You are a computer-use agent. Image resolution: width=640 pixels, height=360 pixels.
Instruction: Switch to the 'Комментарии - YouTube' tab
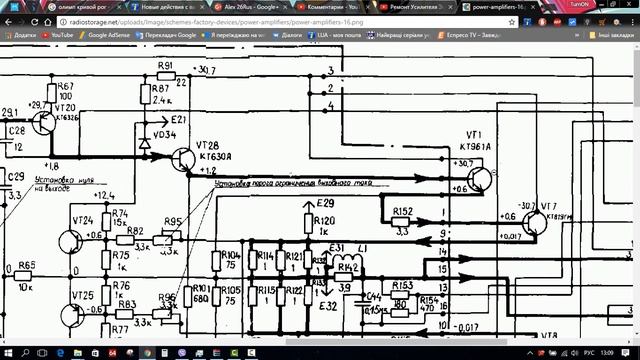pyautogui.click(x=333, y=7)
